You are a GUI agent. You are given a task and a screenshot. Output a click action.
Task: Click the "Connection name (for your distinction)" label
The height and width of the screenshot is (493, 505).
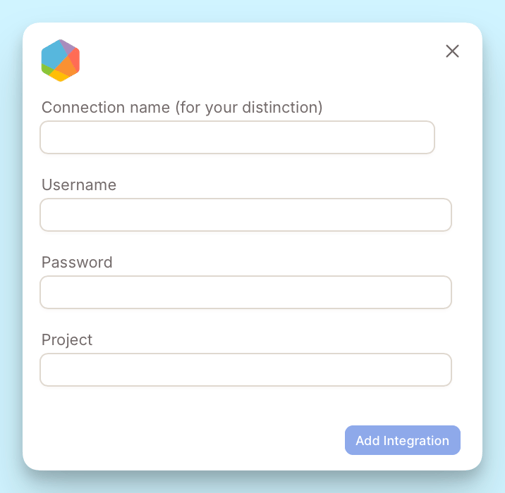coord(182,108)
